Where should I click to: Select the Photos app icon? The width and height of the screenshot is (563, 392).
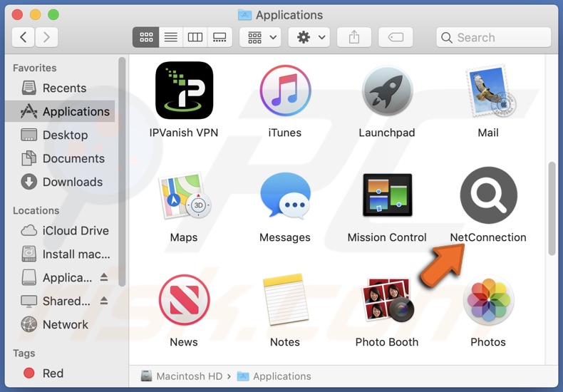pyautogui.click(x=488, y=300)
